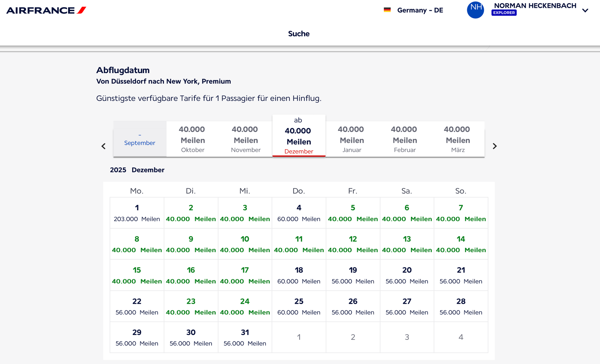Select December 19 departure date

coord(353,275)
